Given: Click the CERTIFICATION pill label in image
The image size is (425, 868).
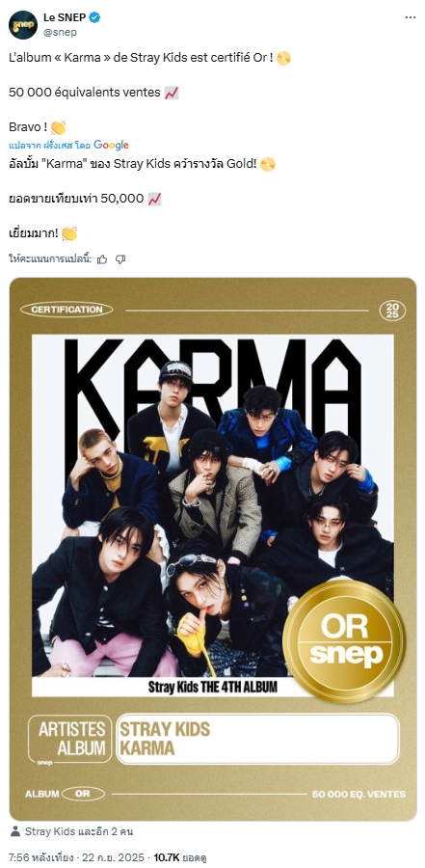Looking at the screenshot, I should point(66,310).
